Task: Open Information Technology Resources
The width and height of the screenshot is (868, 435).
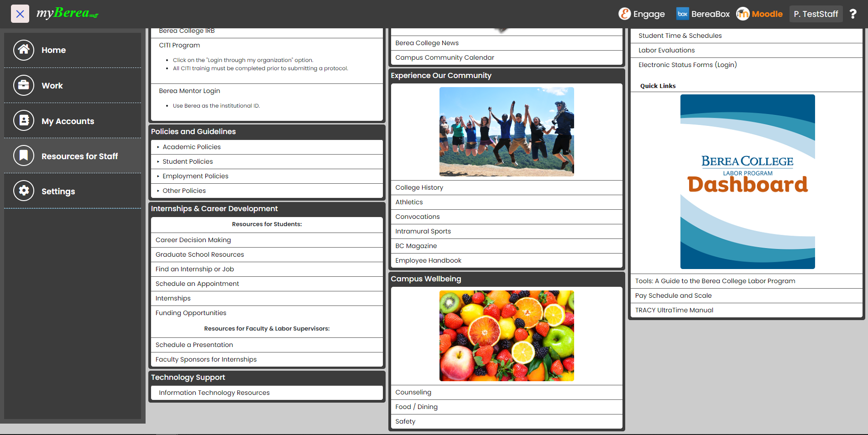Action: coord(214,393)
